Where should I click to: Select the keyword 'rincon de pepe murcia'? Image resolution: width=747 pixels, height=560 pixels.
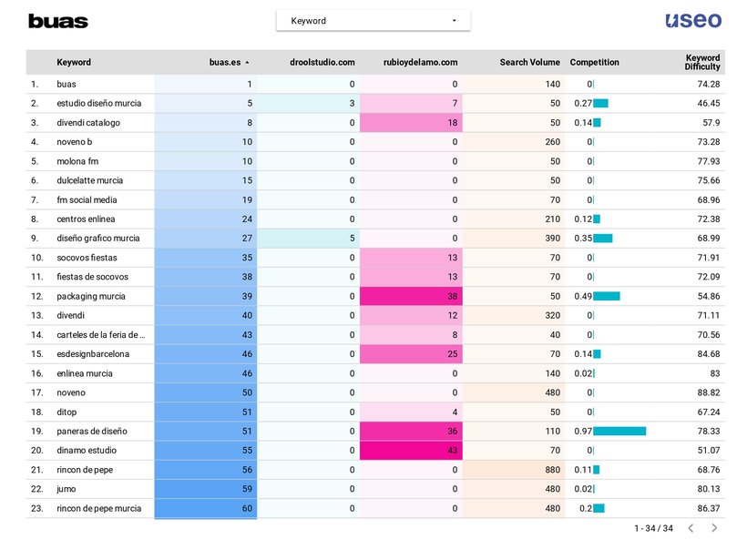(99, 508)
